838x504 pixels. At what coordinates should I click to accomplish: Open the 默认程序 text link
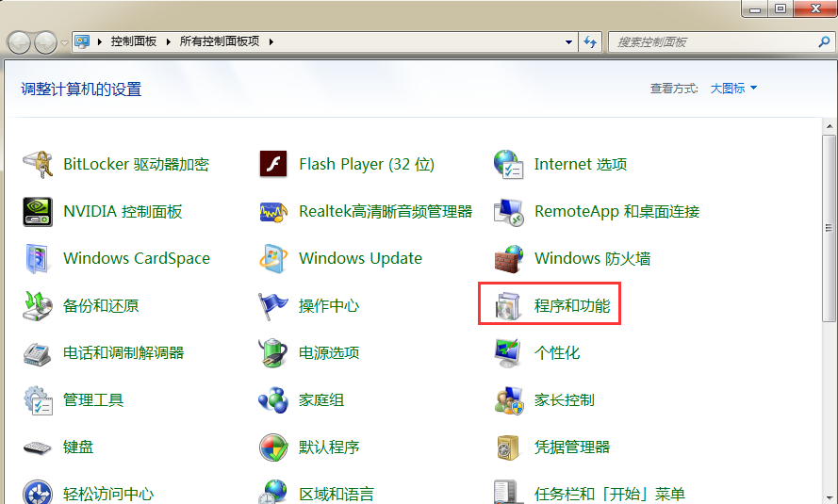[329, 447]
